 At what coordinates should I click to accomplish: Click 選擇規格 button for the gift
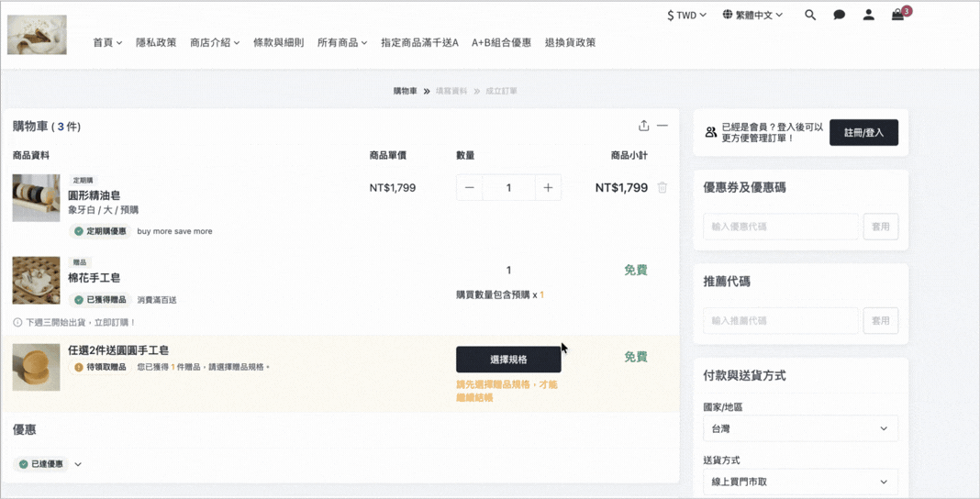pyautogui.click(x=508, y=359)
